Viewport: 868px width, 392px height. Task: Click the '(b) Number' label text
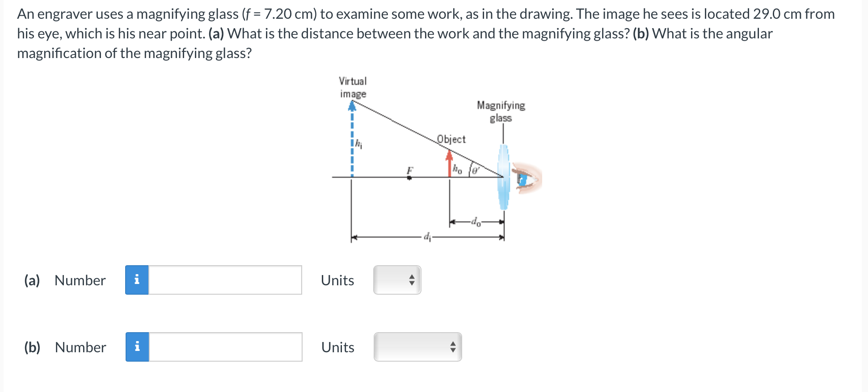(65, 347)
